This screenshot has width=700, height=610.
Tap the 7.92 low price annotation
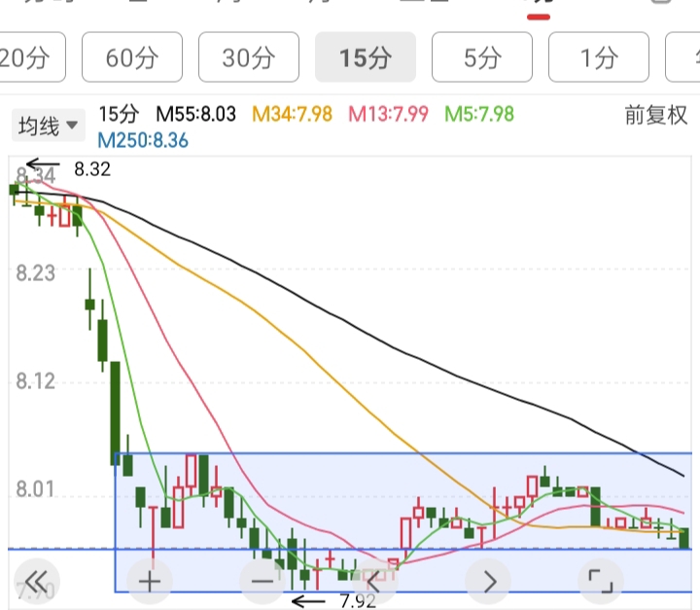pos(358,601)
